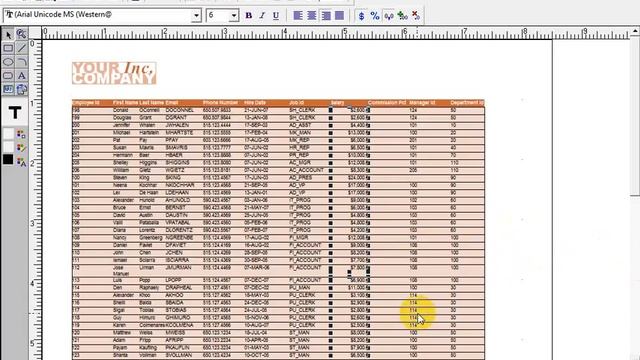Screen dimensions: 640x360
Task: Choose the Arc drawing tool
Action: (22, 62)
